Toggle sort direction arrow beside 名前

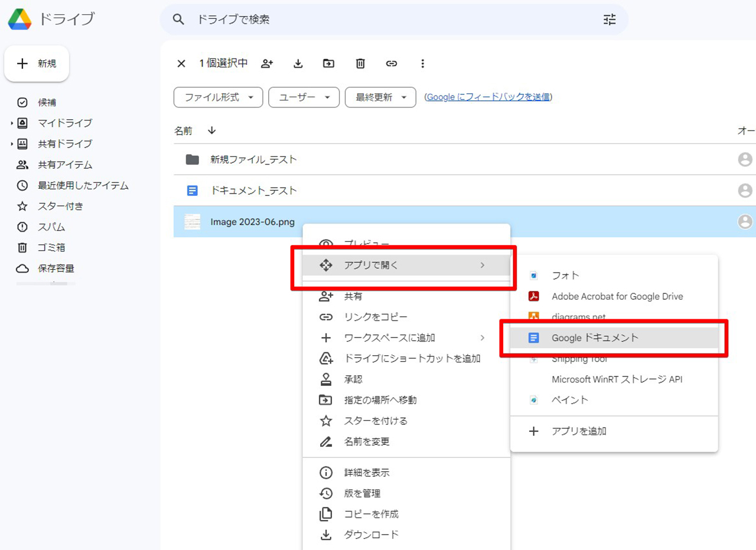pos(212,131)
